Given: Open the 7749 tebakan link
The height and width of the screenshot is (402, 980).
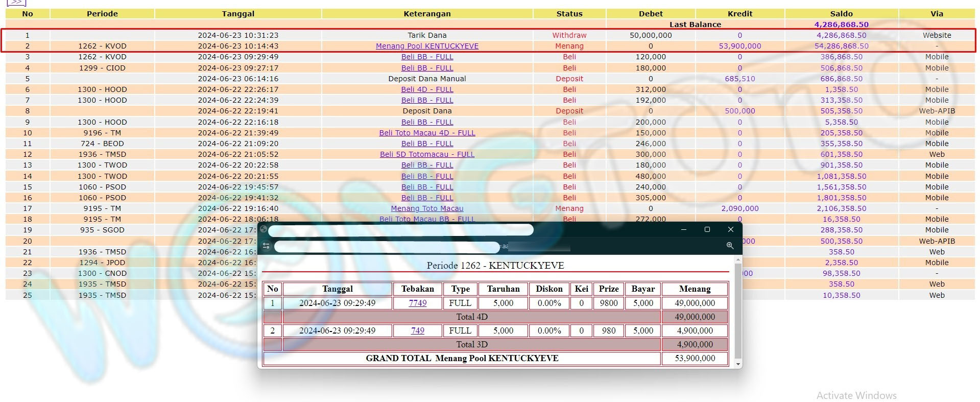Looking at the screenshot, I should point(417,303).
